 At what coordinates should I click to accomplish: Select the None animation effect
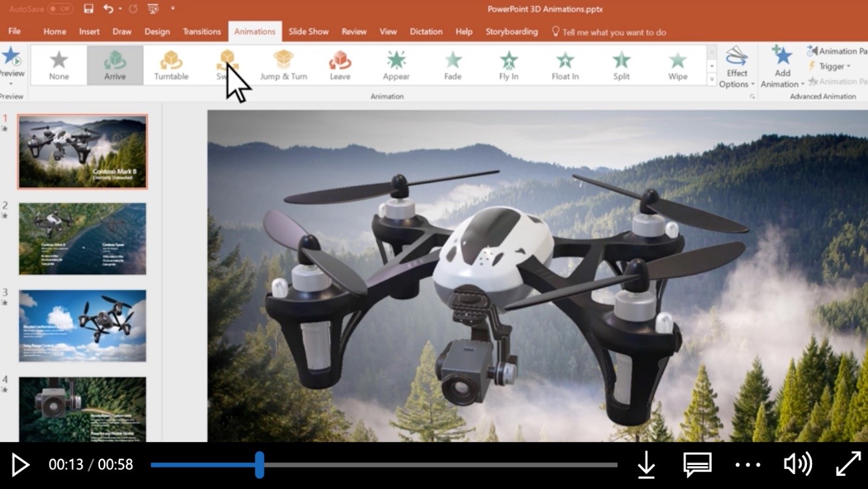pos(59,65)
